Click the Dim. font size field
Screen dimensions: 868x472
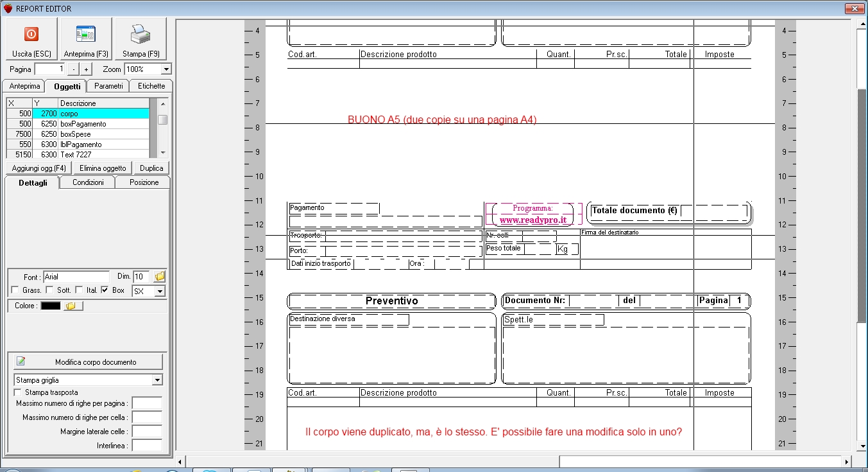(142, 277)
